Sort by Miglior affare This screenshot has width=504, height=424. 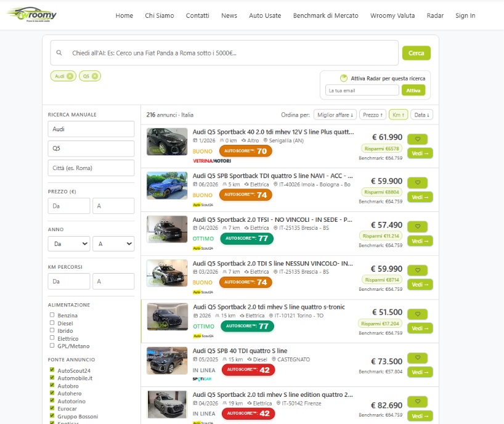(x=335, y=115)
